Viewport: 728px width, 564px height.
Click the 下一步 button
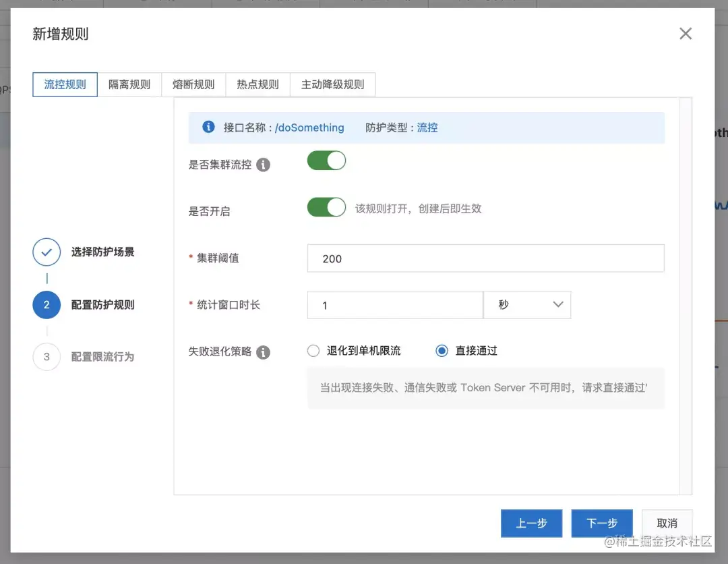point(602,524)
